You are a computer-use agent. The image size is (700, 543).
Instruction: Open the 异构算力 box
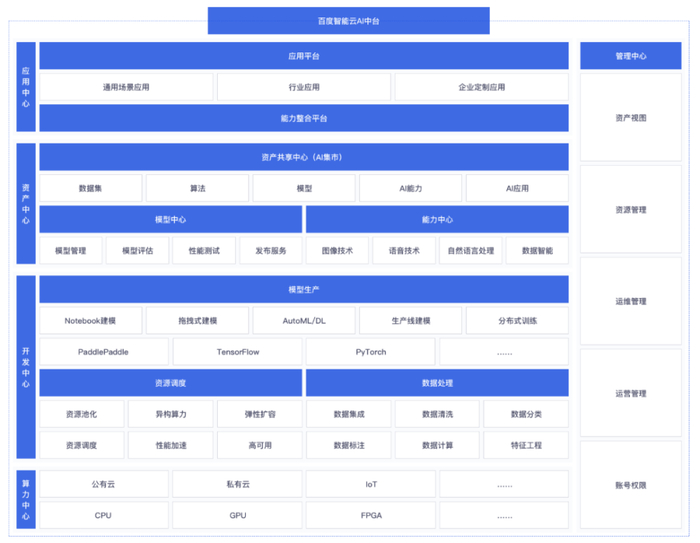tap(171, 414)
